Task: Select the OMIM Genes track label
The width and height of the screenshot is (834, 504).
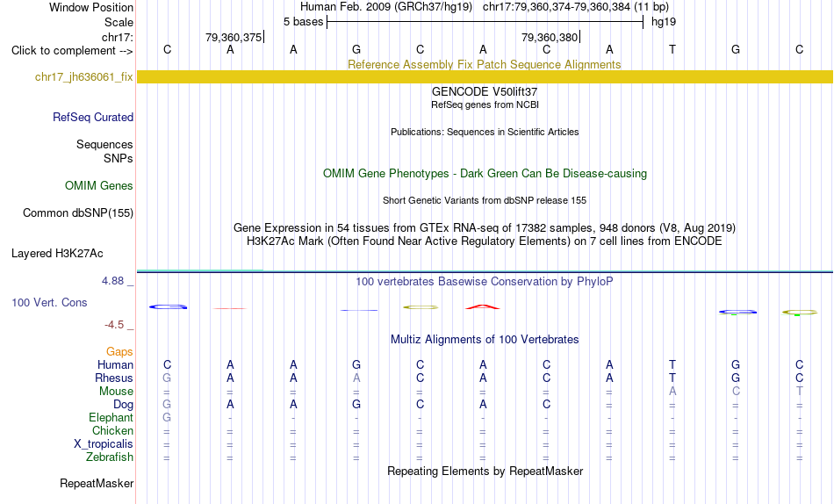Action: click(x=99, y=186)
